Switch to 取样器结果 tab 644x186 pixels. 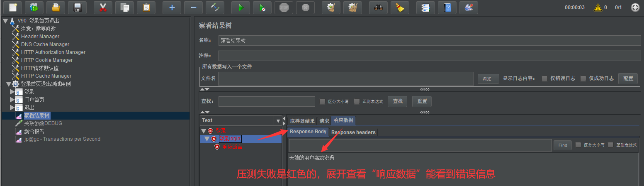point(302,121)
